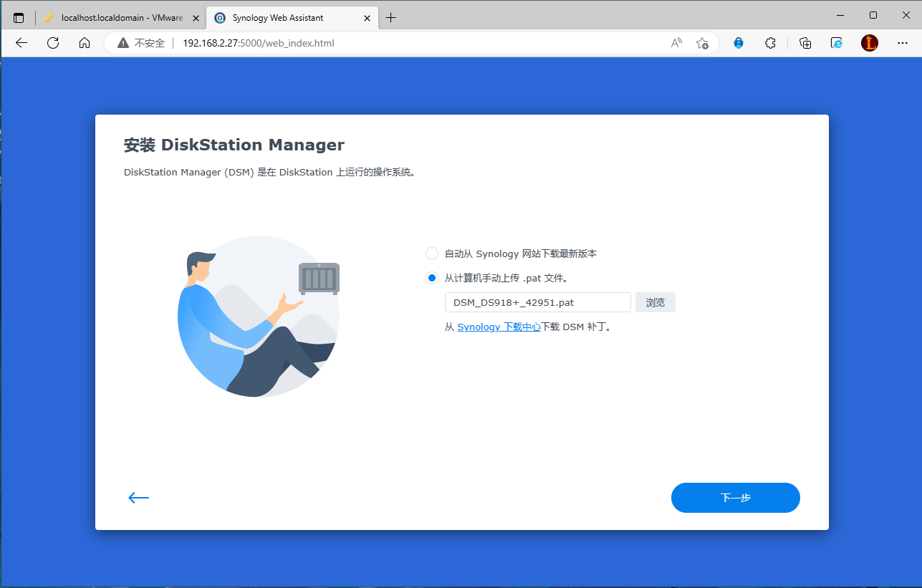
Task: Go to the browser Home icon
Action: 85,43
